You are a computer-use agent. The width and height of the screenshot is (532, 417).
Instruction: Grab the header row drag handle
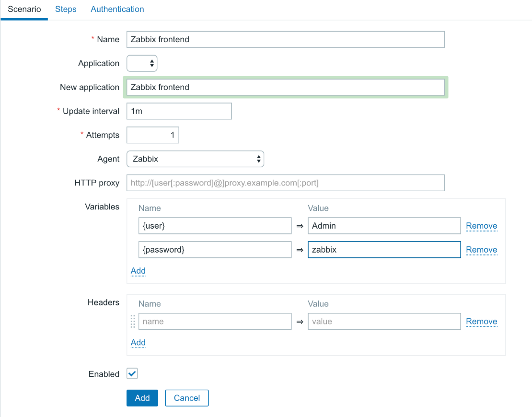coord(133,321)
